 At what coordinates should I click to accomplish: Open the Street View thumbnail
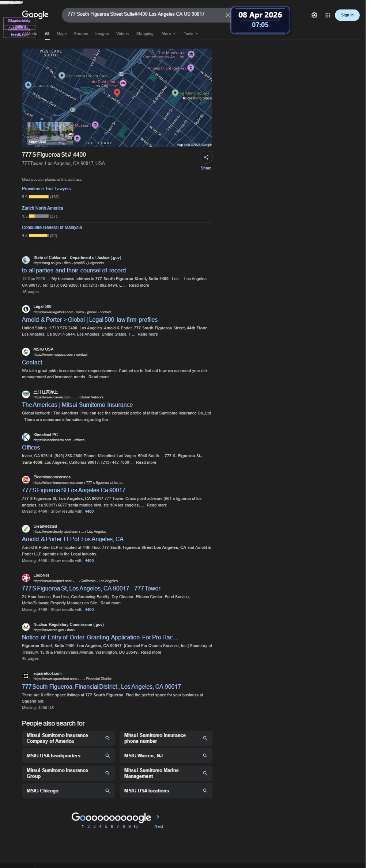pos(50,133)
